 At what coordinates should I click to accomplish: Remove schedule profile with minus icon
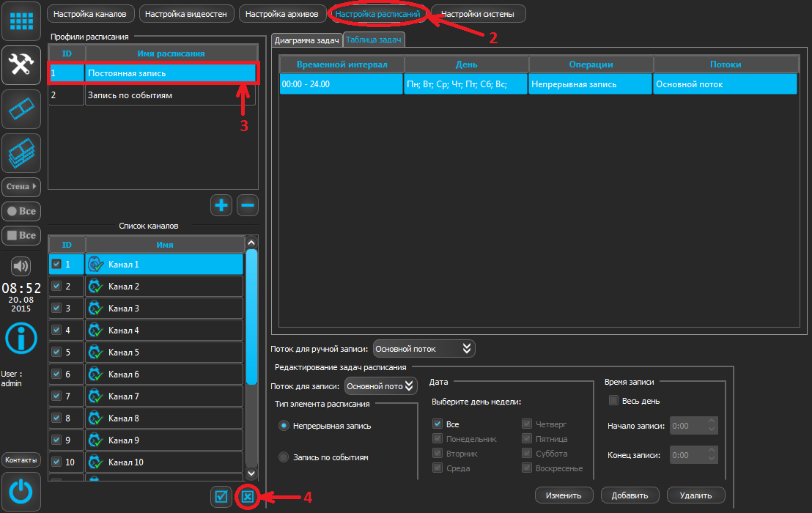(248, 205)
